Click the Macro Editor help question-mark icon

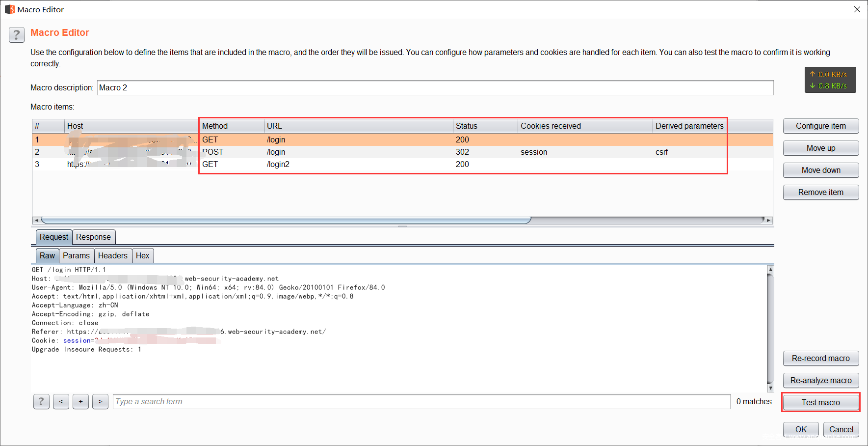point(16,35)
